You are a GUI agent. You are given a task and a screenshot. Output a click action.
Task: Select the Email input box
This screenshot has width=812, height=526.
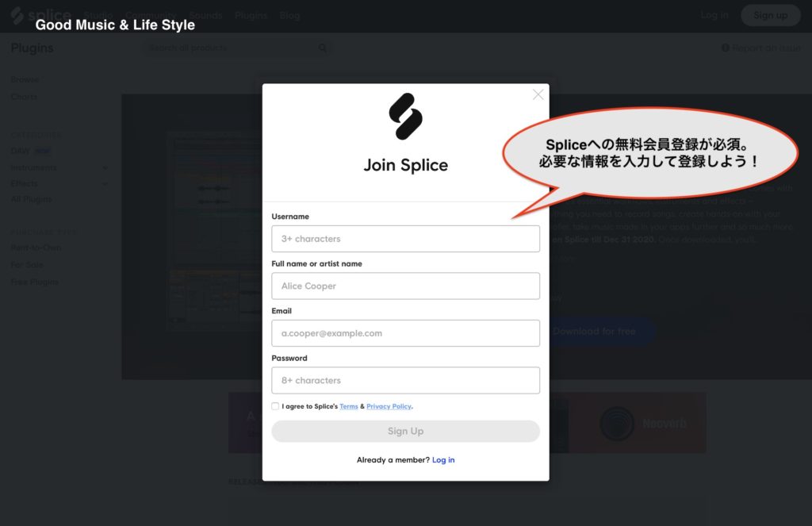click(405, 333)
